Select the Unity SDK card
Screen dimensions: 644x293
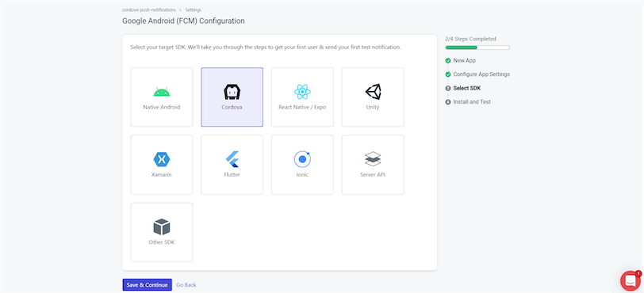(373, 97)
